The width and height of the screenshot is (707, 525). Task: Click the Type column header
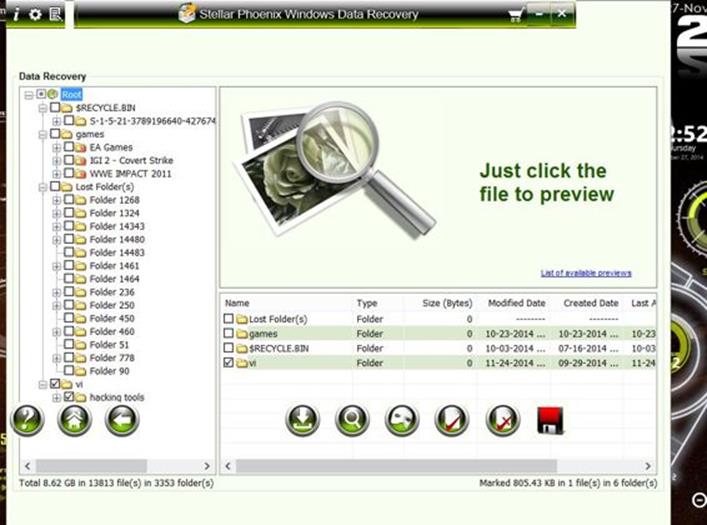click(x=367, y=303)
